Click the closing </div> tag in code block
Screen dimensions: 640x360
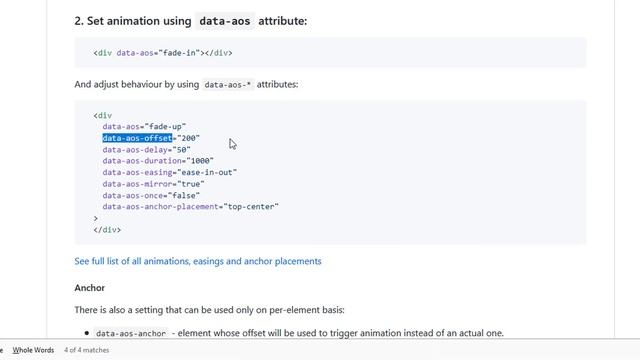click(x=107, y=230)
